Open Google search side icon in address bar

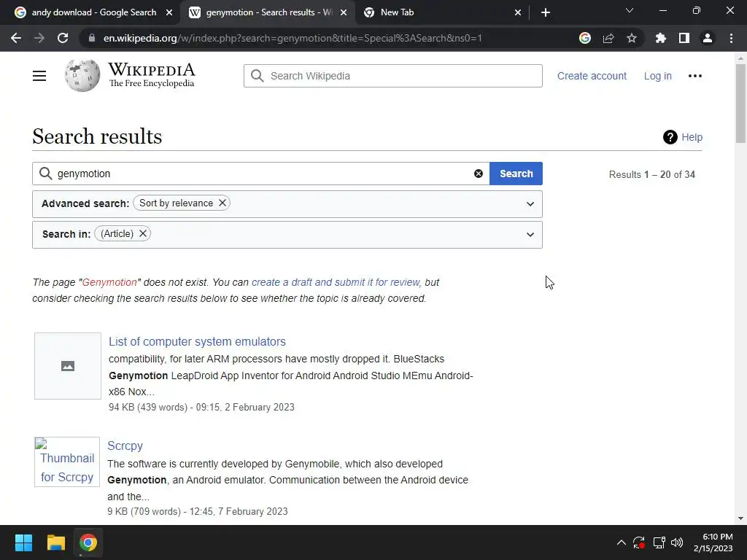coord(584,38)
